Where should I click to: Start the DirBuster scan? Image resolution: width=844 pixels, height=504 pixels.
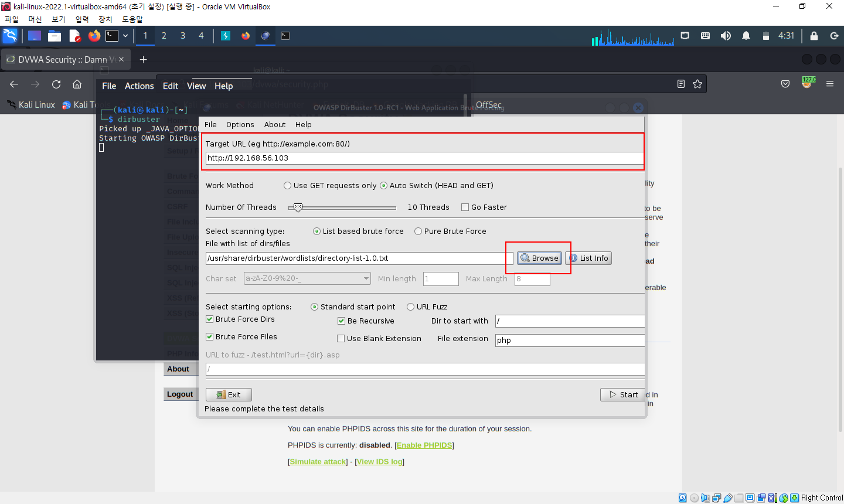622,394
